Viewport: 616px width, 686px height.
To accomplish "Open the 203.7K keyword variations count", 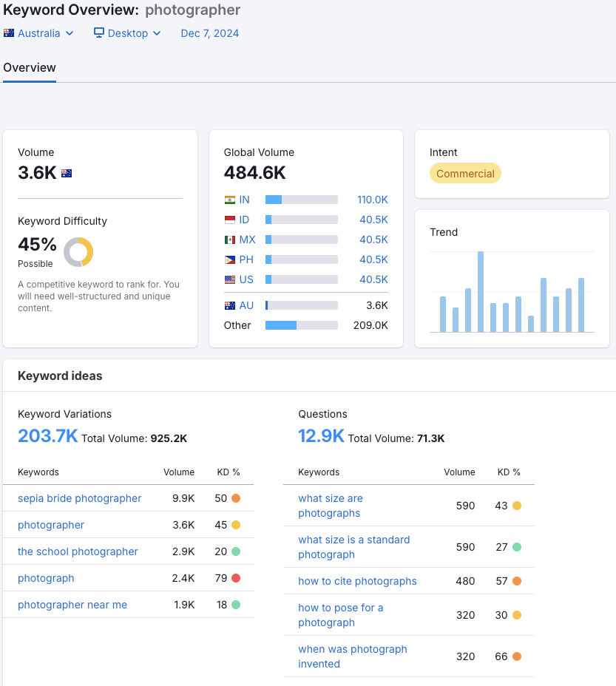I will (x=48, y=436).
